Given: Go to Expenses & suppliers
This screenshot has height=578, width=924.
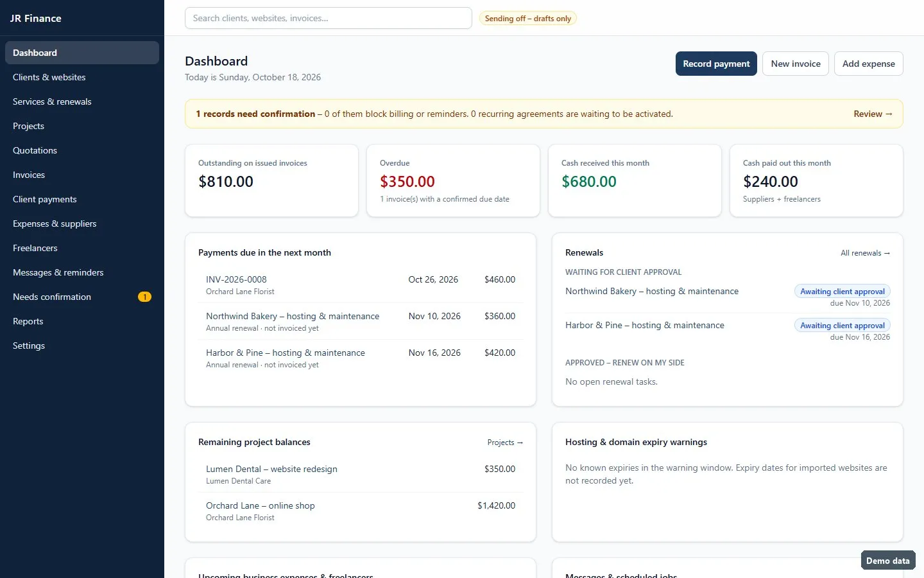Looking at the screenshot, I should coord(81,223).
